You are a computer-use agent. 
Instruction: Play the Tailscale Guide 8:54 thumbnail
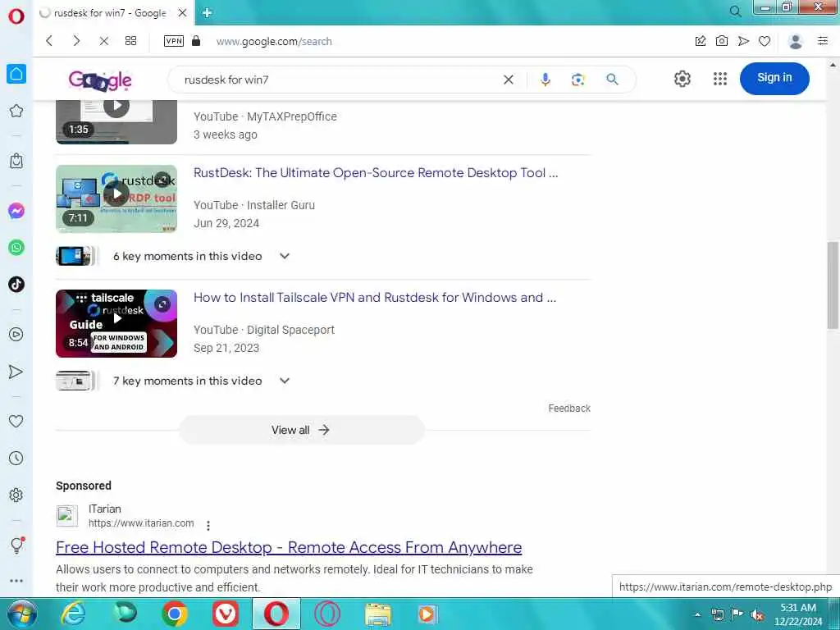point(116,323)
